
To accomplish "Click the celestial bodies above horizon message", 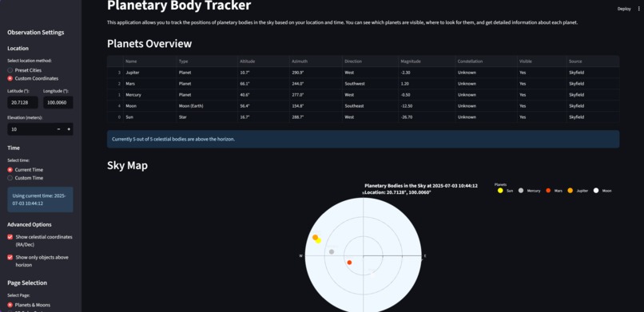I will pos(363,140).
